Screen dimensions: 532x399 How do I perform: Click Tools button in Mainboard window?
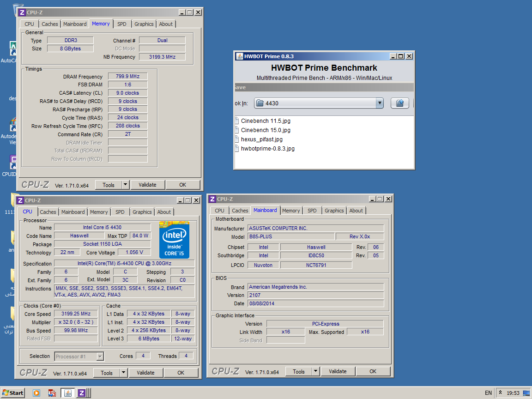click(x=299, y=371)
